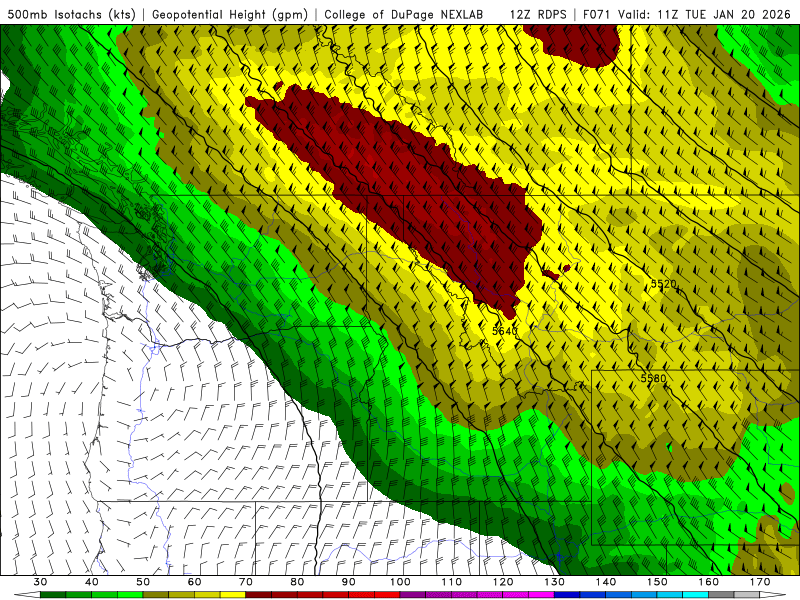The width and height of the screenshot is (800, 600).
Task: Click the 'College of DuPage NEXLAB' label
Action: (x=404, y=14)
